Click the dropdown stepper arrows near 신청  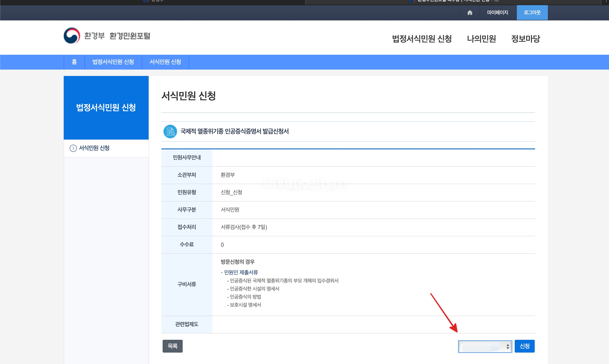tap(508, 346)
